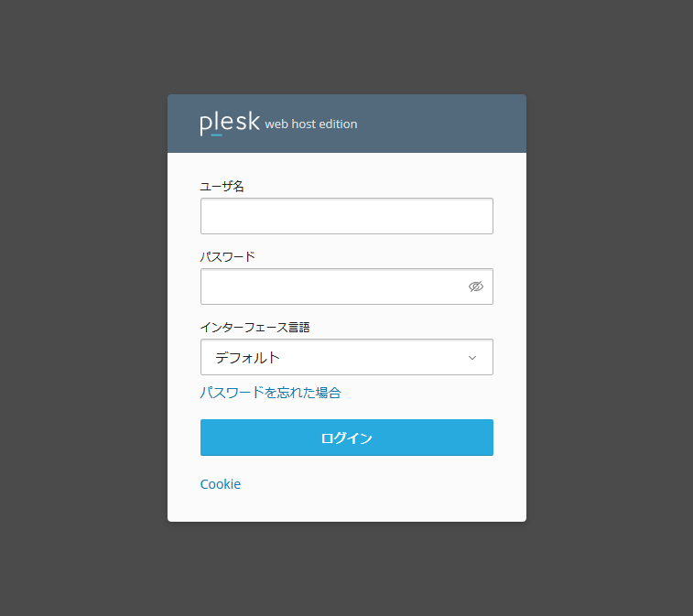Image resolution: width=693 pixels, height=616 pixels.
Task: Click the Plesk logo in the header
Action: 230,124
